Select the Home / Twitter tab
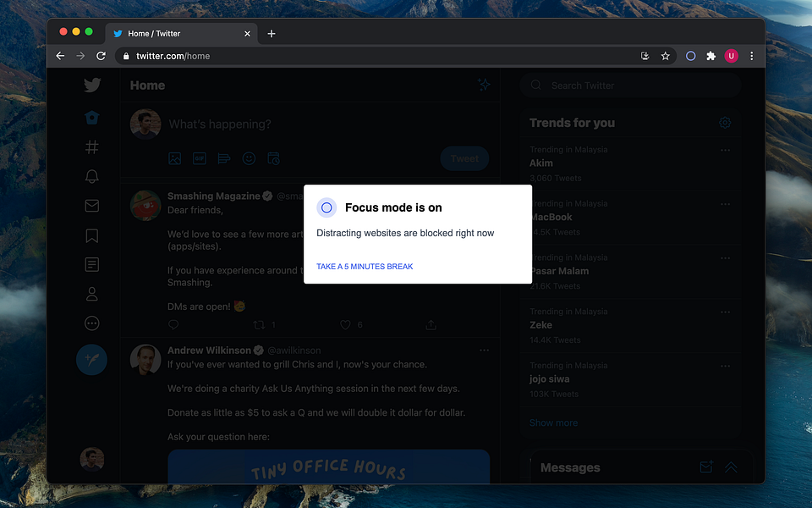Screen dimensions: 812x508 (x=181, y=34)
